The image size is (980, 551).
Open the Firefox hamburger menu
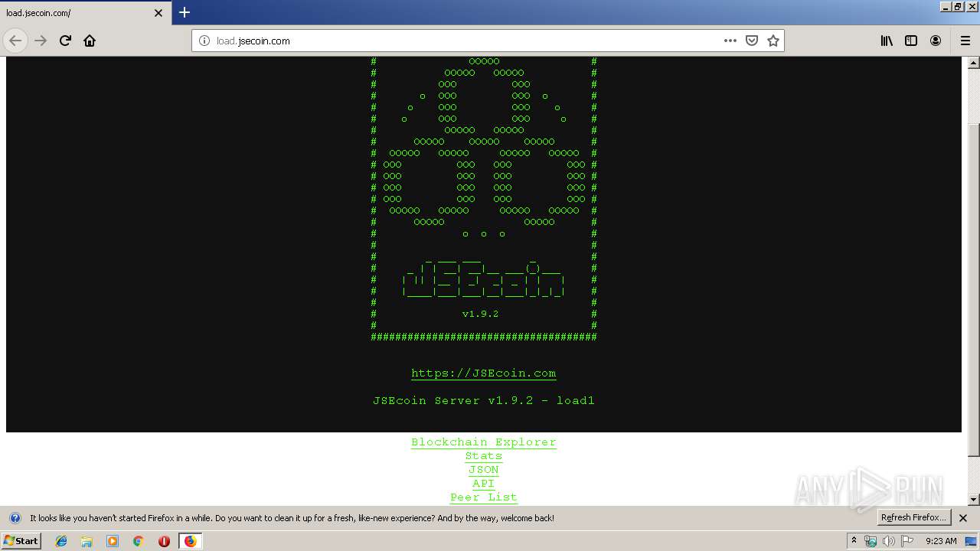[965, 41]
